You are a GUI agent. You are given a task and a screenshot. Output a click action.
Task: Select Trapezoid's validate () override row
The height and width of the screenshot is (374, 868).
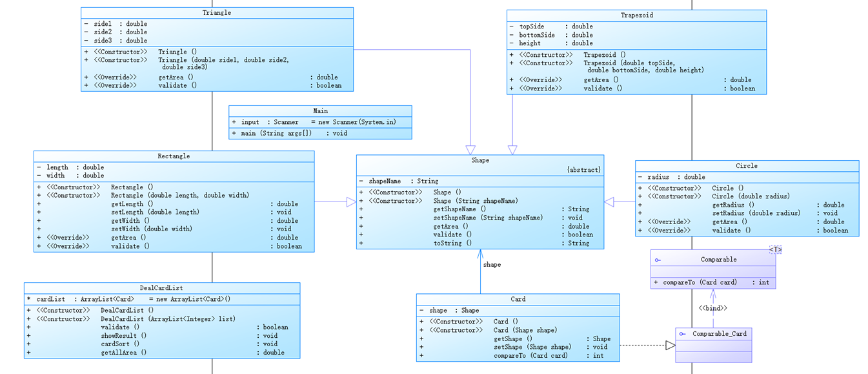click(632, 88)
